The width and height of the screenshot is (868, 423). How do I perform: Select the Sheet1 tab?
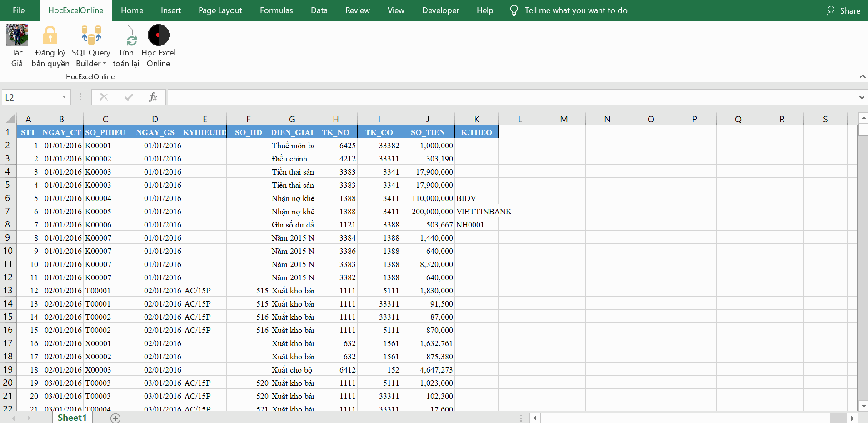tap(72, 418)
